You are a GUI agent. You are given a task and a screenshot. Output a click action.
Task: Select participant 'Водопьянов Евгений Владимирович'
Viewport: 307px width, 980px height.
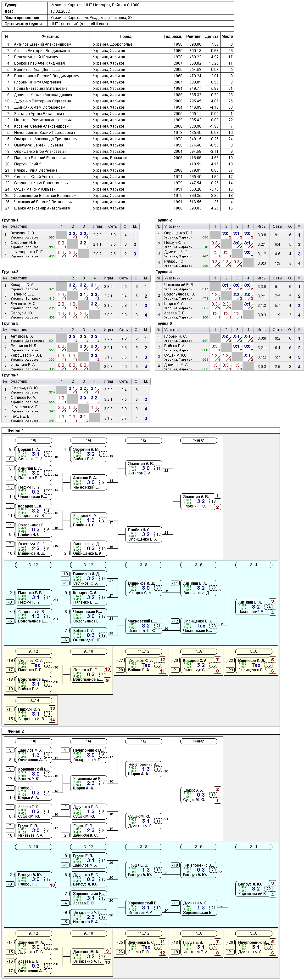pyautogui.click(x=46, y=76)
